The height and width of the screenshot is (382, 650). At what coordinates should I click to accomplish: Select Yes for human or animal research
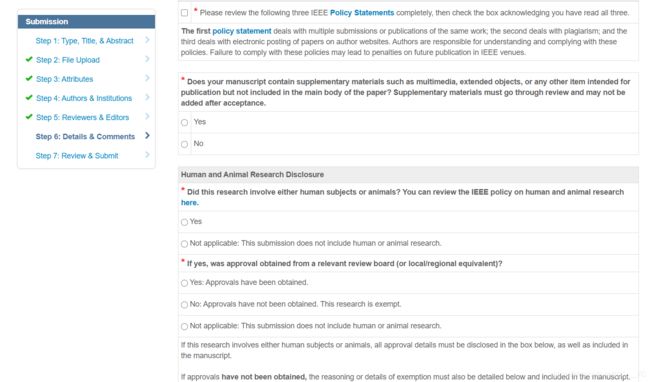point(184,222)
